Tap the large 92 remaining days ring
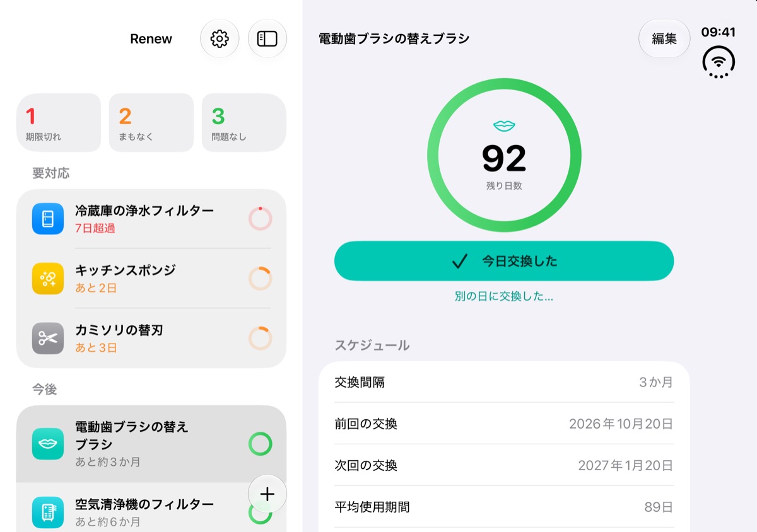The image size is (757, 532). 504,155
